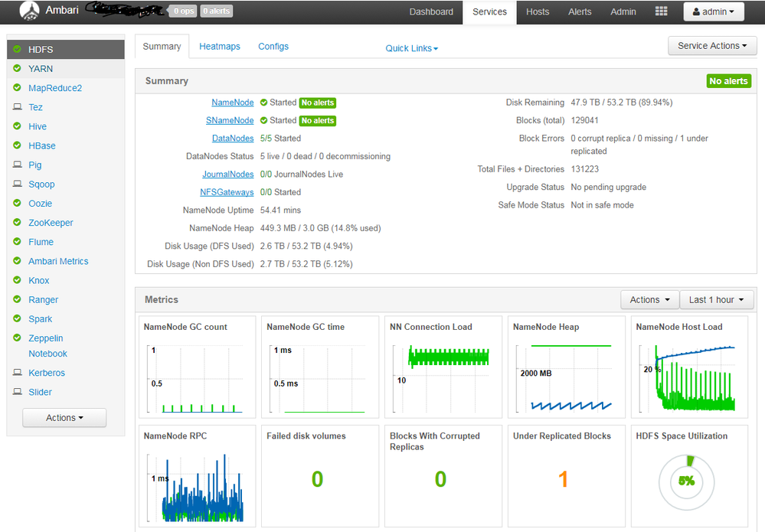Click the laptop icon beside Kerberos

pyautogui.click(x=17, y=373)
